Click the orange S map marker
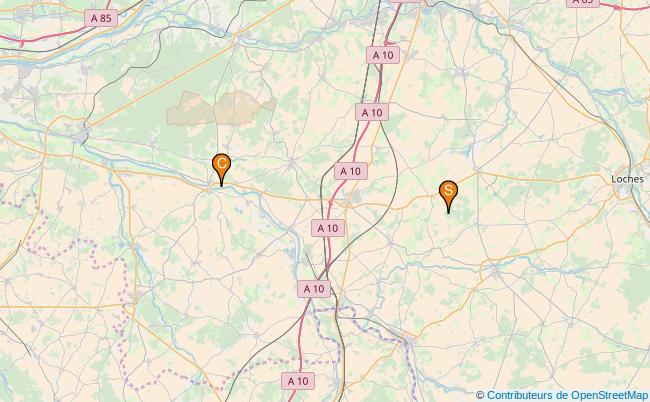650x402 pixels. coord(448,196)
